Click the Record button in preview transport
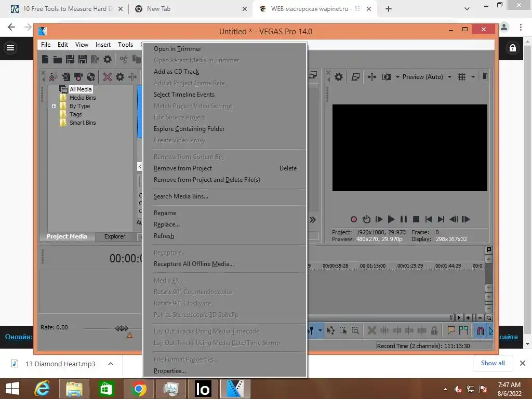The height and width of the screenshot is (399, 532). coord(353,220)
